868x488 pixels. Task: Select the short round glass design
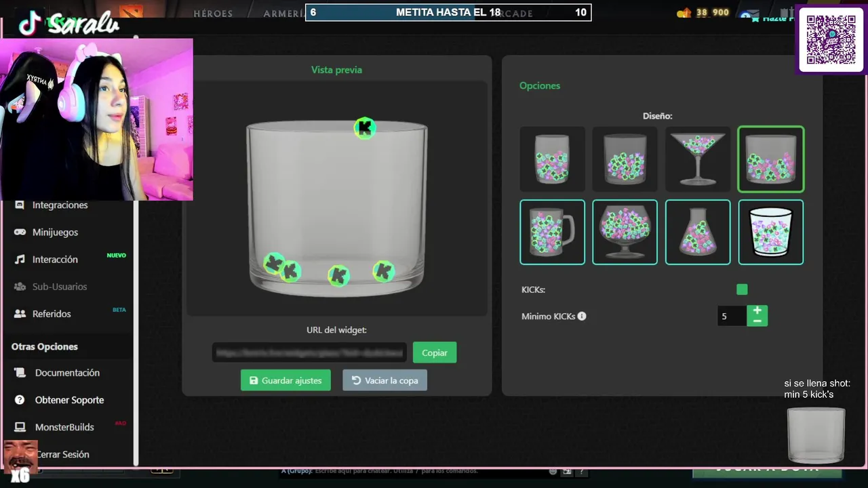(625, 159)
